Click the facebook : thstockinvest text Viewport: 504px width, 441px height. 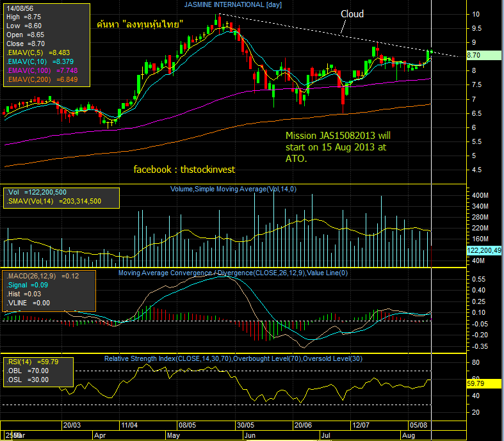pyautogui.click(x=184, y=170)
